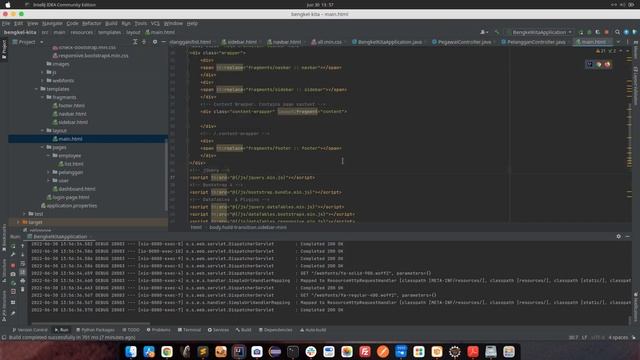The image size is (640, 360).
Task: Open the Refactor menu
Action: pos(91,23)
